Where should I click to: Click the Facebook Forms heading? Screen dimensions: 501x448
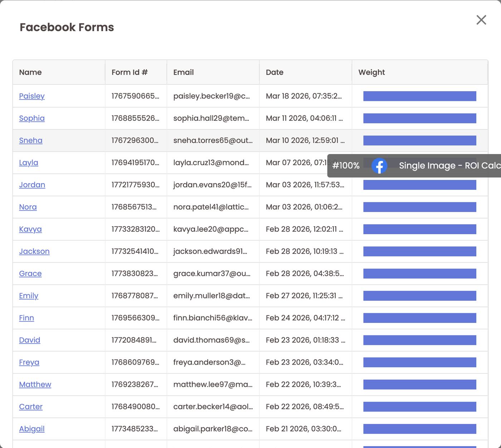[67, 27]
